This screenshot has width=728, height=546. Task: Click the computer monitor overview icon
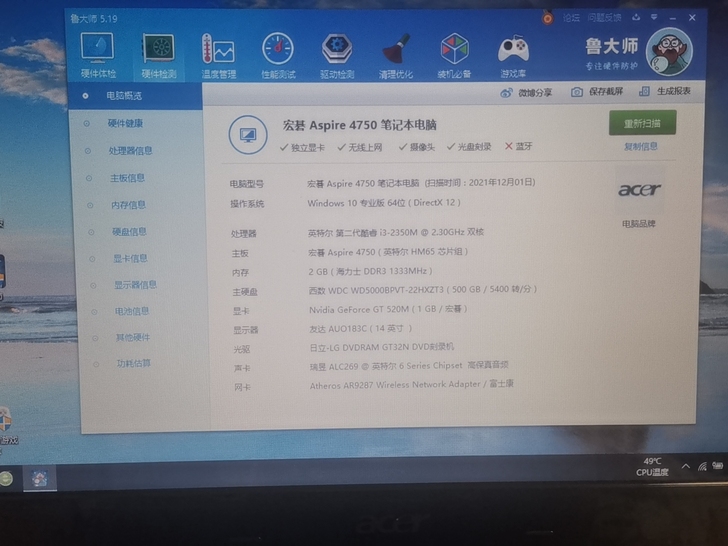point(248,135)
